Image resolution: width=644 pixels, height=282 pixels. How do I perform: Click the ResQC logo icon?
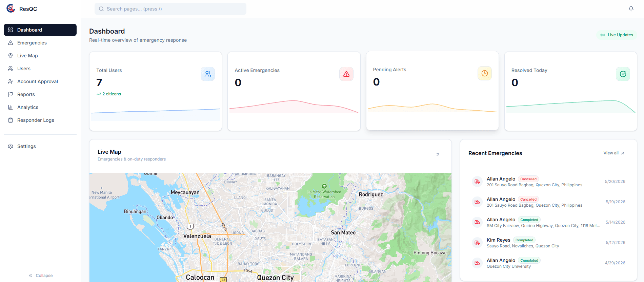(11, 8)
